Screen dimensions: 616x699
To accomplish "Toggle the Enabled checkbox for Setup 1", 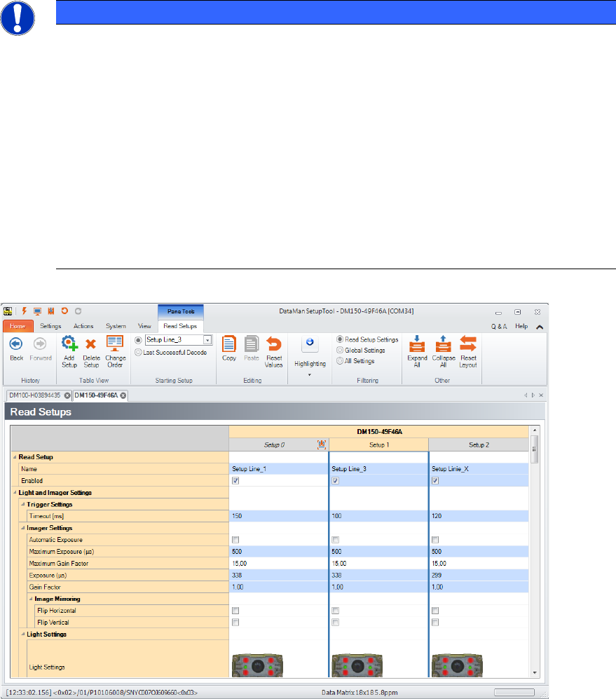I will (x=335, y=480).
